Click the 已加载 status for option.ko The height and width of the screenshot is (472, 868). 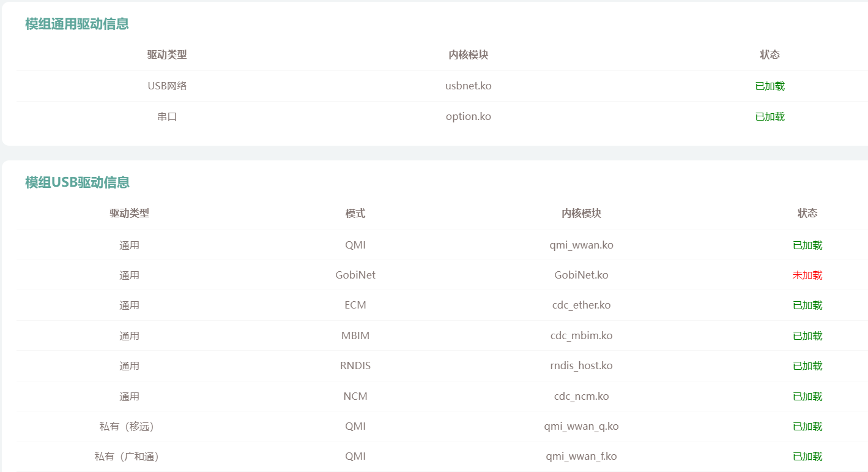[770, 116]
